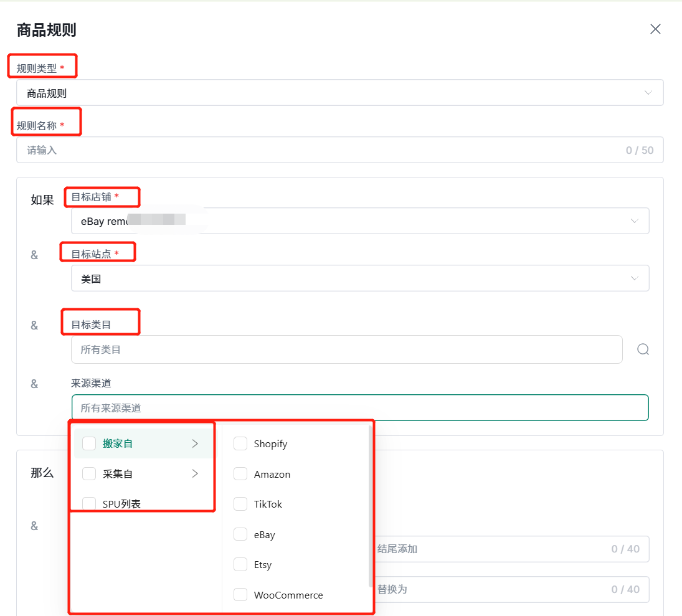Screen dimensions: 682x616
Task: Close the 商品规则 dialog
Action: 655,29
